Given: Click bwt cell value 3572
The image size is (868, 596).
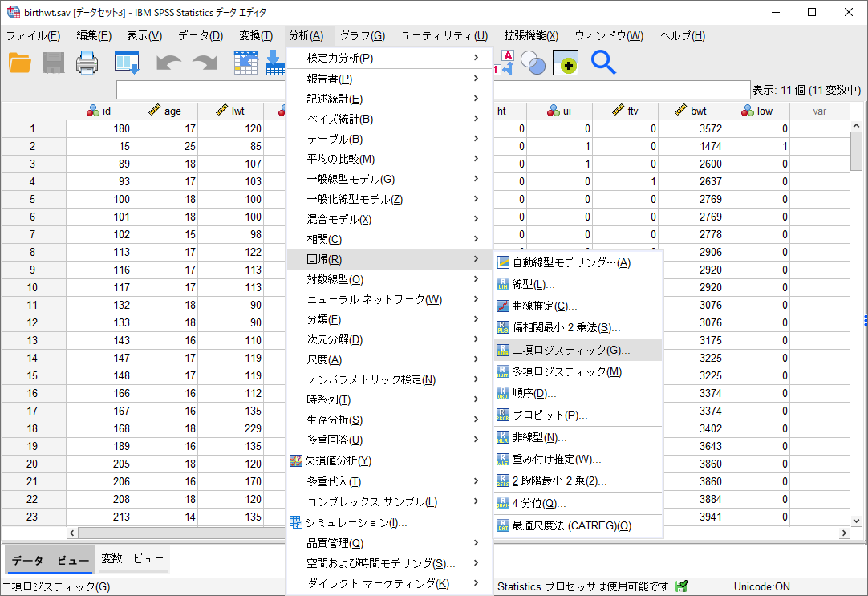Looking at the screenshot, I should coord(691,129).
